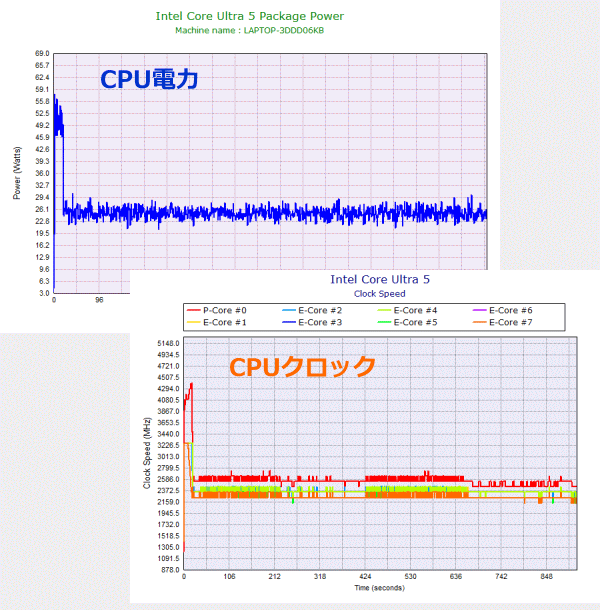This screenshot has height=610, width=600.
Task: Click the 3.0 power axis value
Action: pos(44,293)
